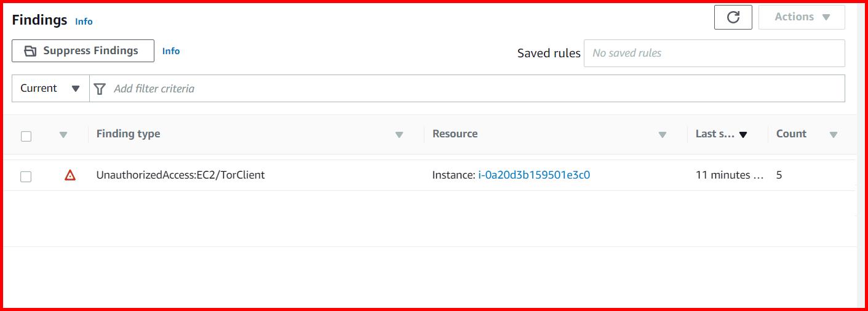This screenshot has height=311, width=868.
Task: Check the TorClient finding row checkbox
Action: [x=26, y=177]
